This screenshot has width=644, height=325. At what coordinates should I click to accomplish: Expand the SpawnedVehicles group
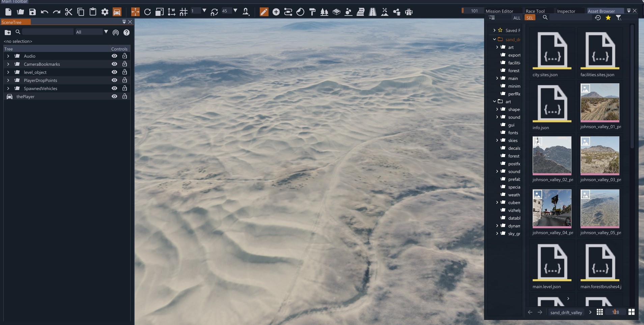pos(8,88)
